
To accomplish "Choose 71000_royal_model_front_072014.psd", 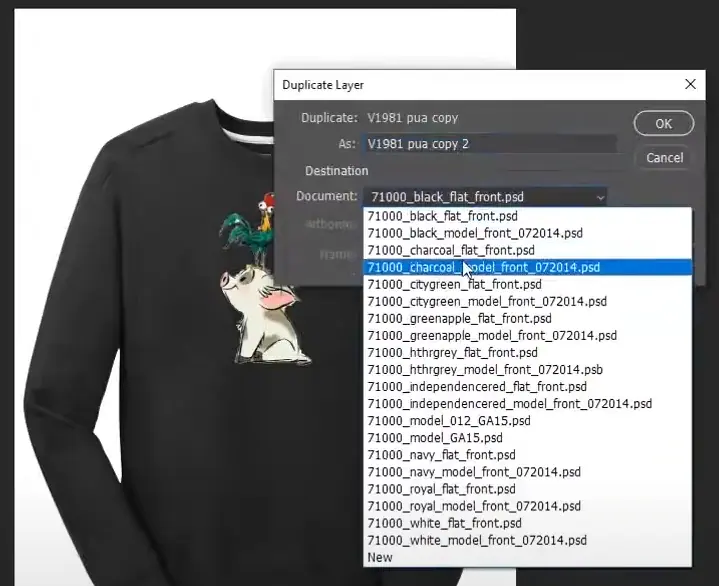I will click(527, 506).
